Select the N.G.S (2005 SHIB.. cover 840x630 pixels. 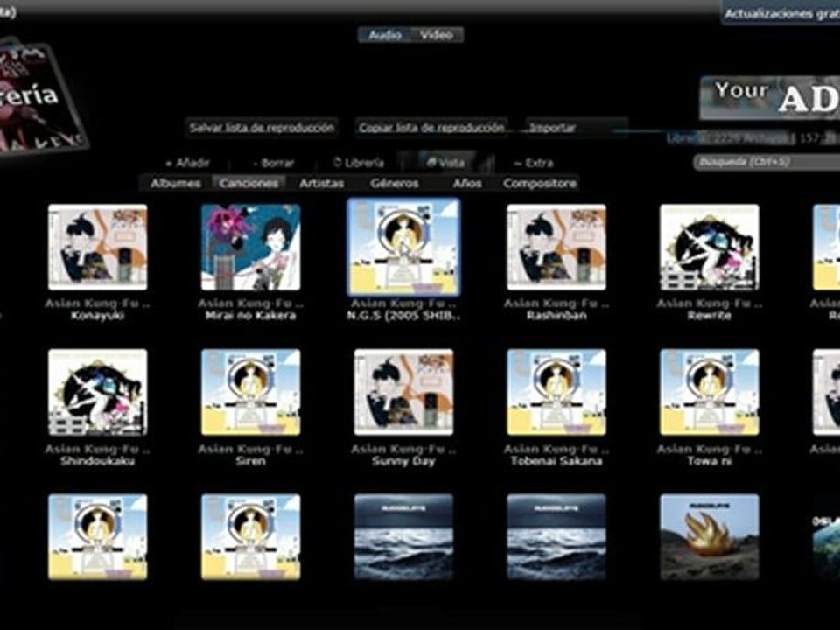(x=403, y=247)
